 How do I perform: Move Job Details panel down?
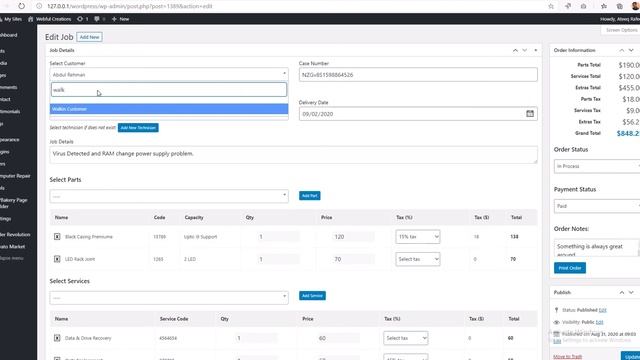(525, 50)
